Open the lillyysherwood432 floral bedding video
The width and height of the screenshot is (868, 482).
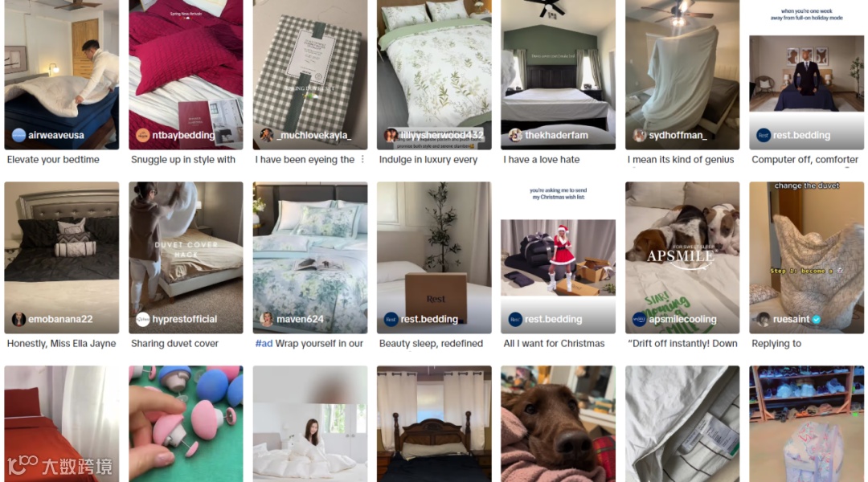click(434, 75)
